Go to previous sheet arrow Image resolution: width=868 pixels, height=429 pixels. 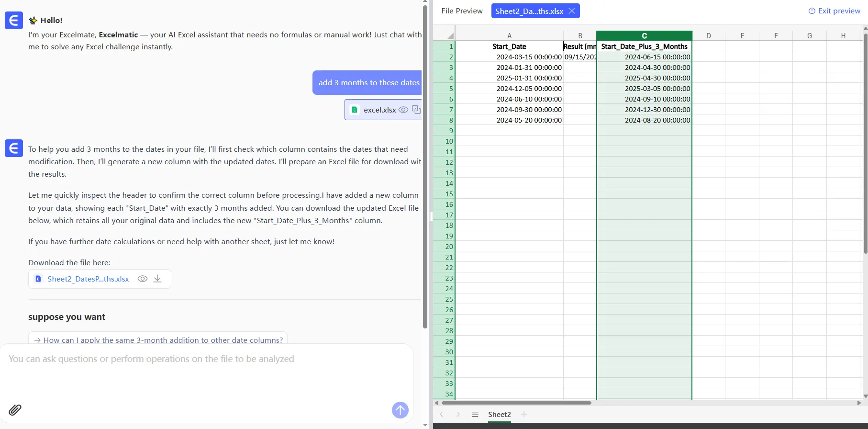coord(442,414)
